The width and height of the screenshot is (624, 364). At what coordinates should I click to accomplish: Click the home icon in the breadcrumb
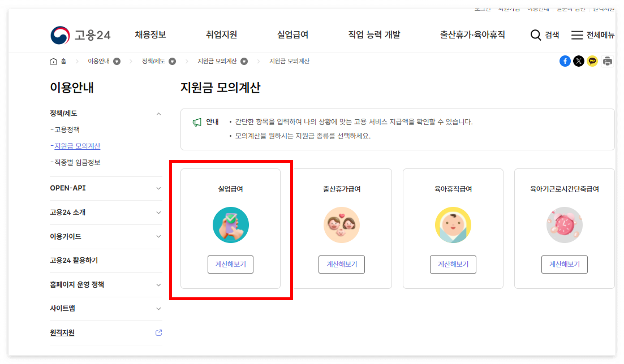pos(52,61)
